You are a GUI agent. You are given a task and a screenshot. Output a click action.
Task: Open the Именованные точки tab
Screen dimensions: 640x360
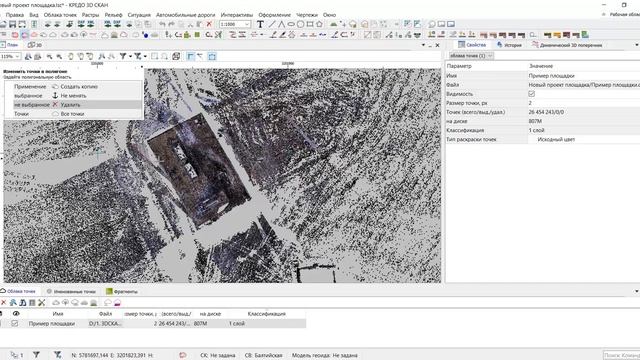click(x=71, y=291)
